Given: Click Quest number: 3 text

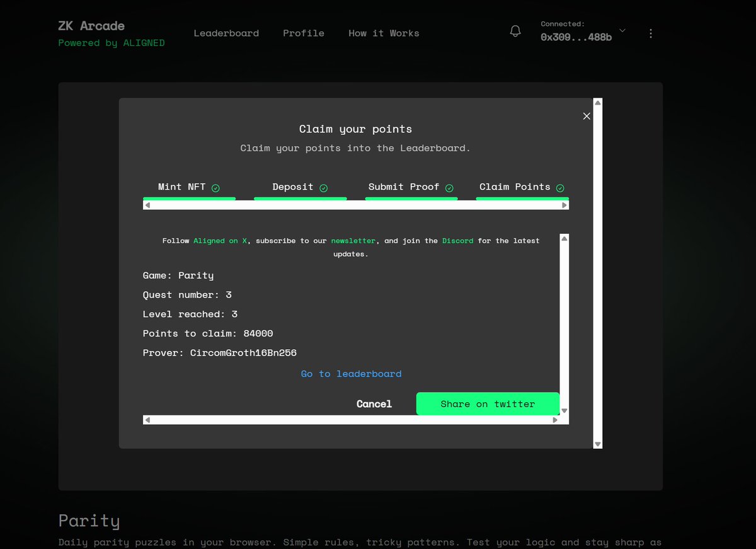Looking at the screenshot, I should [x=187, y=295].
